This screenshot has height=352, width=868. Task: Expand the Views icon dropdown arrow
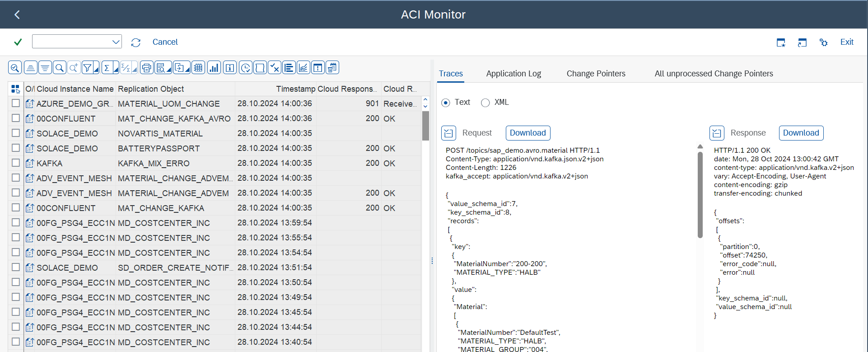(x=169, y=69)
